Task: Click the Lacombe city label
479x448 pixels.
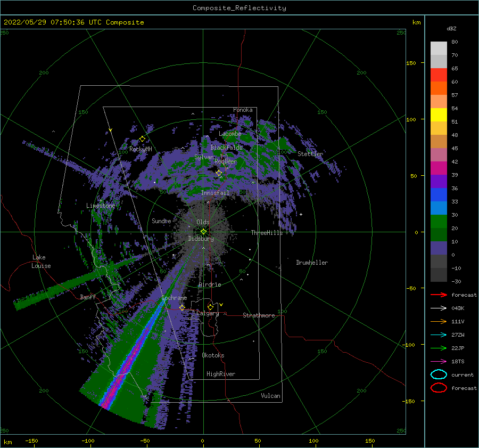Action: (x=230, y=134)
